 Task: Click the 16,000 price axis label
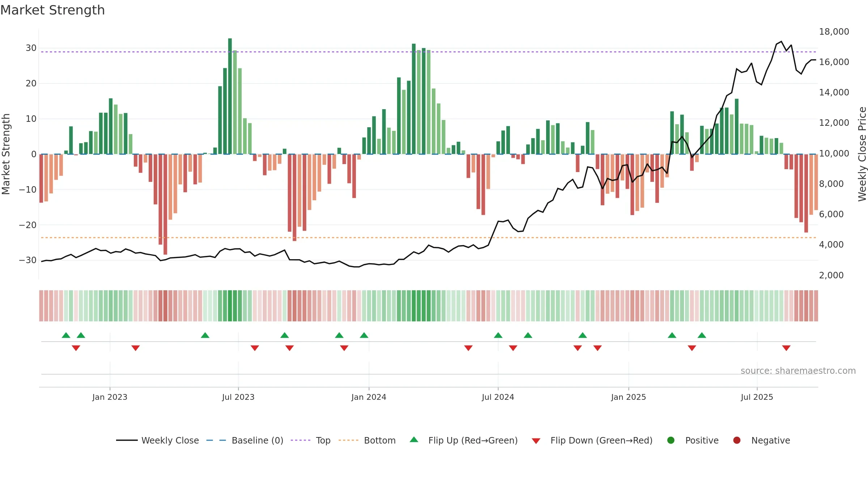pos(834,62)
